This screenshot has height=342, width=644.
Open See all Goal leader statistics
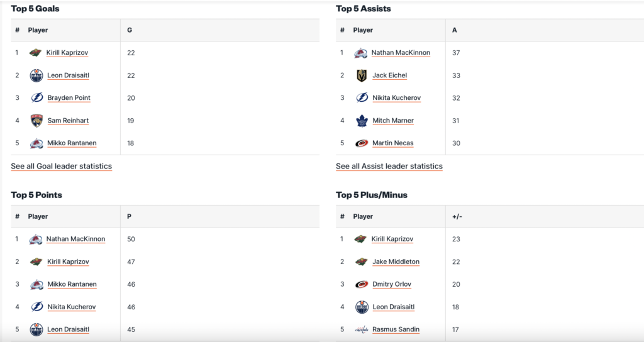61,167
